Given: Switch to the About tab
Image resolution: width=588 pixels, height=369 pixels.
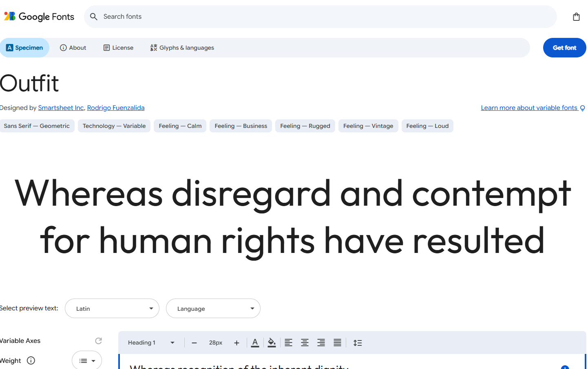Looking at the screenshot, I should [73, 48].
